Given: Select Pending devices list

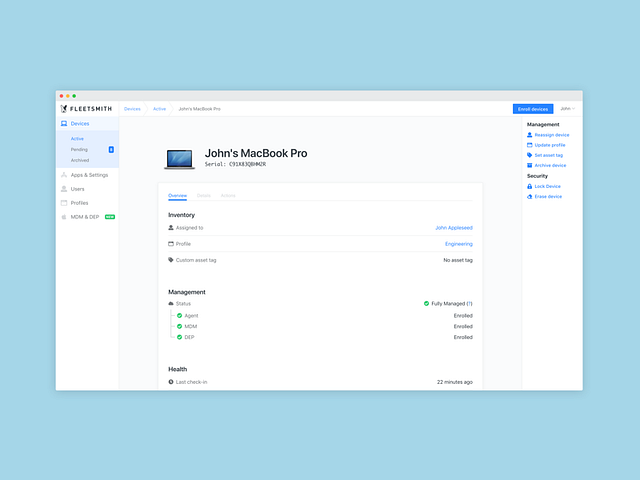Looking at the screenshot, I should pyautogui.click(x=79, y=149).
